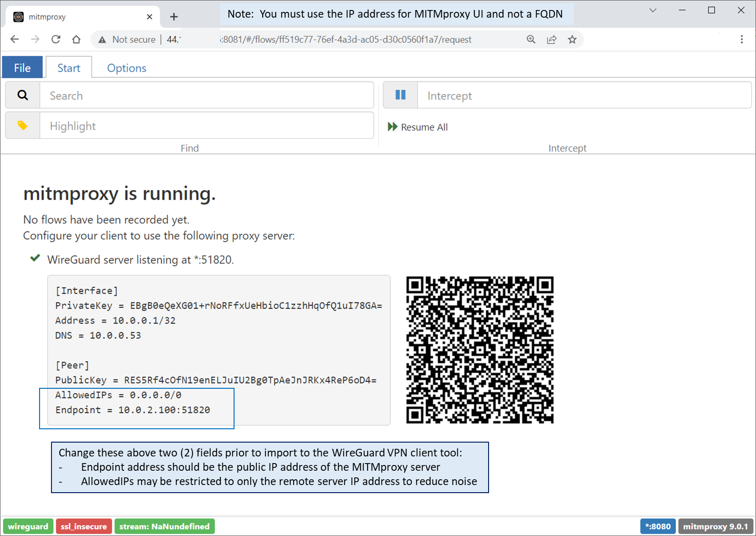Screen dimensions: 756x536
Task: Open the browser zoom control icon
Action: [531, 40]
